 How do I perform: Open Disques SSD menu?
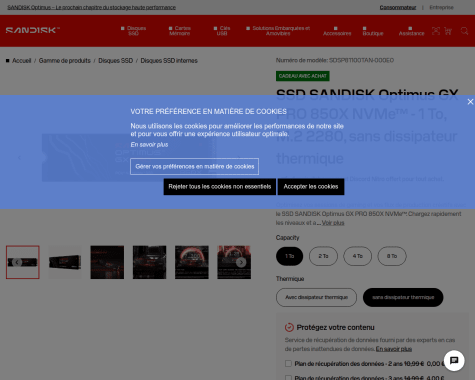[x=133, y=31]
